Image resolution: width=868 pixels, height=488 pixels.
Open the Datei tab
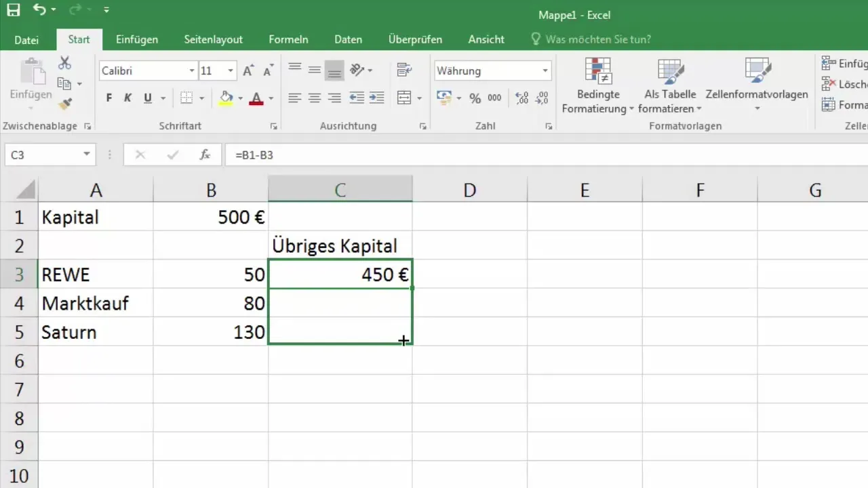(26, 39)
